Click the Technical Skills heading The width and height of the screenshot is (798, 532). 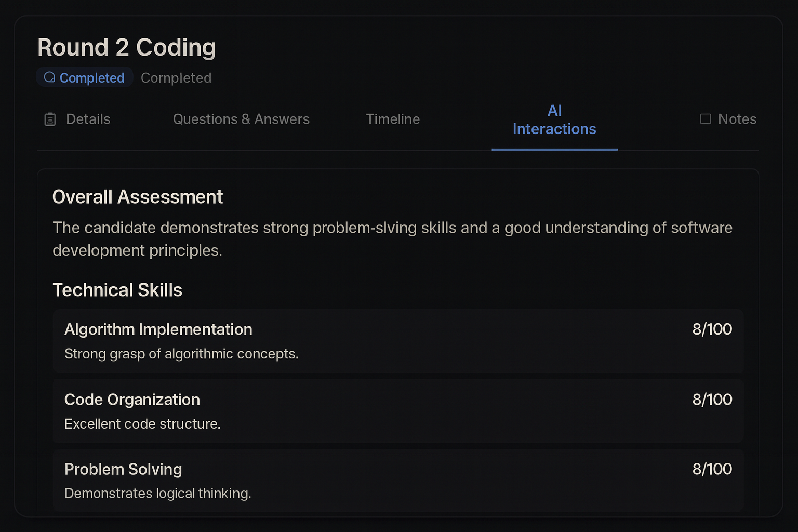point(117,290)
